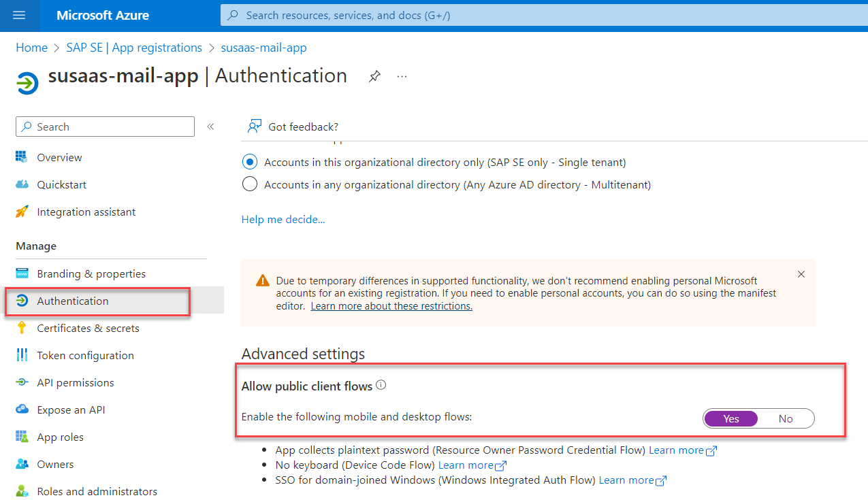Select Multitenant accounts radio button
868x500 pixels.
(250, 184)
